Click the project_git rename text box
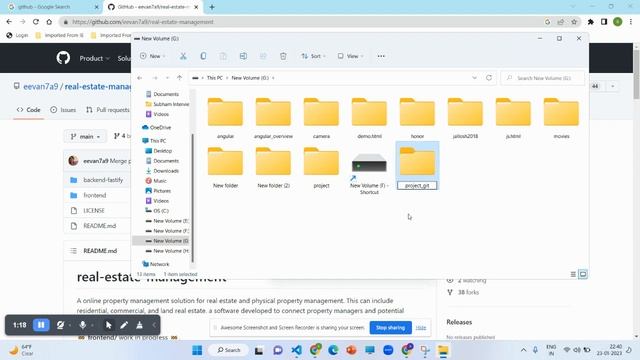This screenshot has height=360, width=640. point(417,185)
